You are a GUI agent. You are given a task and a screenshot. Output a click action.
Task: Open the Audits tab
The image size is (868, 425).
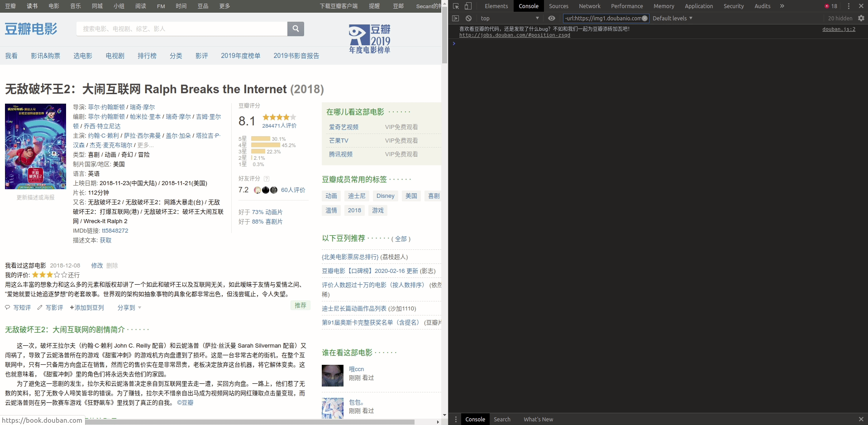763,6
